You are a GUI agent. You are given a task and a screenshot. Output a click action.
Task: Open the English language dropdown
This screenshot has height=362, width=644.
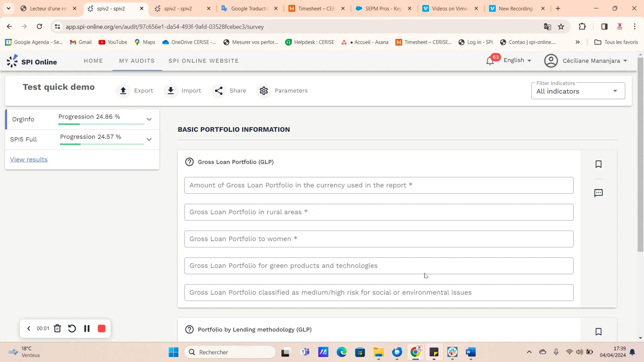coord(517,60)
